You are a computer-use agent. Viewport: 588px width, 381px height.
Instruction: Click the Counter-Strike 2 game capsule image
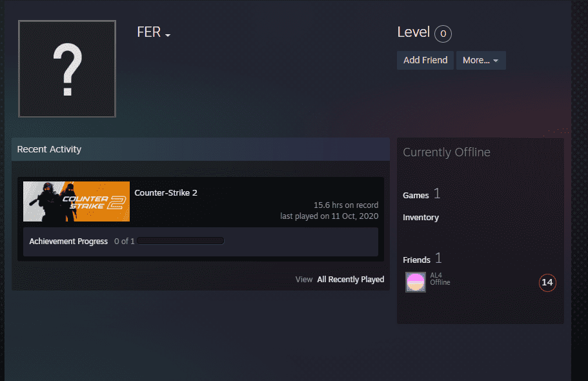coord(76,201)
